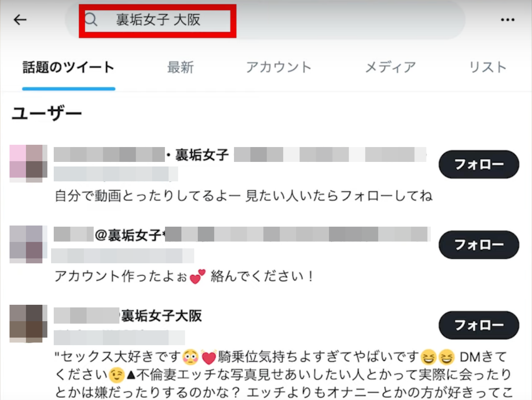This screenshot has height=400, width=532.
Task: Follow the first listed user
Action: tap(479, 164)
